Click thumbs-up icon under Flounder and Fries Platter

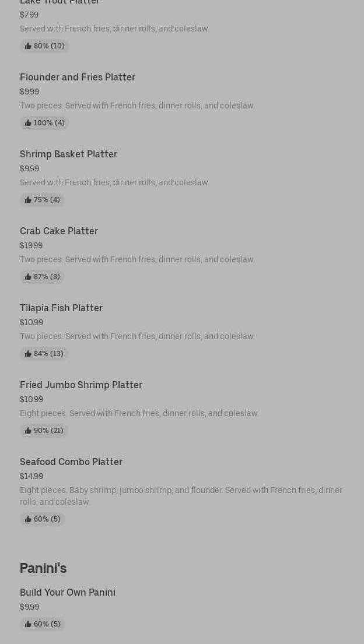click(x=28, y=123)
